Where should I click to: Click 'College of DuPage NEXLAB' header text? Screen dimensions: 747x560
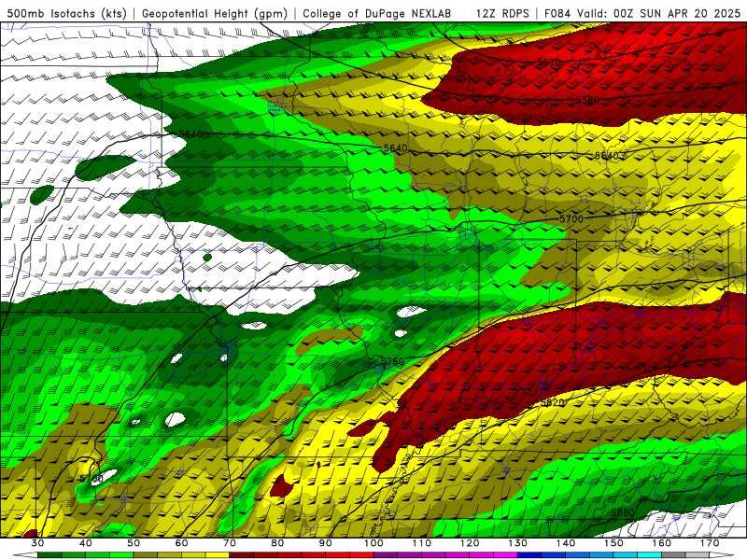click(x=377, y=13)
